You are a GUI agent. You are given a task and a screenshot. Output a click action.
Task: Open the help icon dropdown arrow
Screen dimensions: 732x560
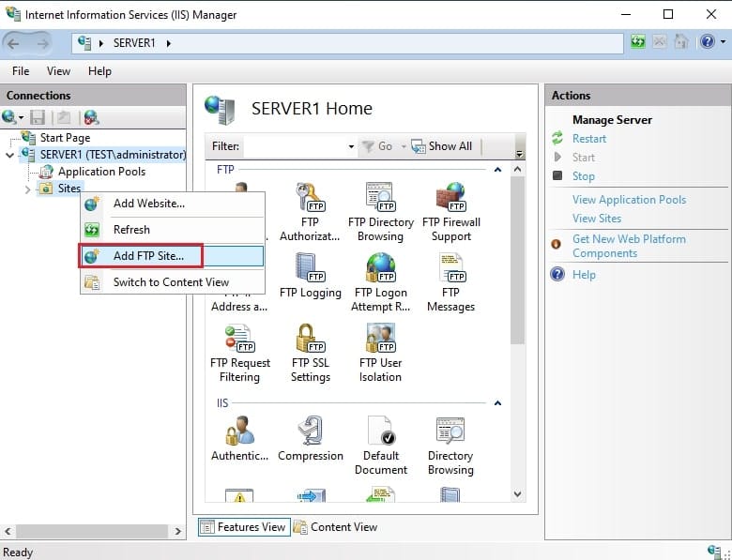click(724, 42)
